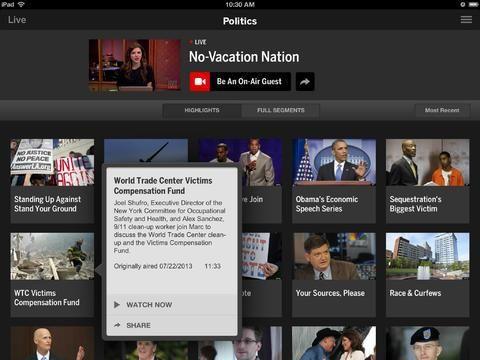Tap Be An On-Air Guest button
The width and height of the screenshot is (480, 360).
240,81
